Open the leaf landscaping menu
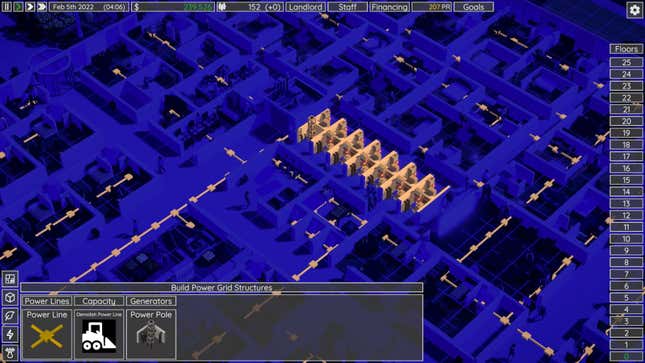The width and height of the screenshot is (645, 363). [x=10, y=316]
